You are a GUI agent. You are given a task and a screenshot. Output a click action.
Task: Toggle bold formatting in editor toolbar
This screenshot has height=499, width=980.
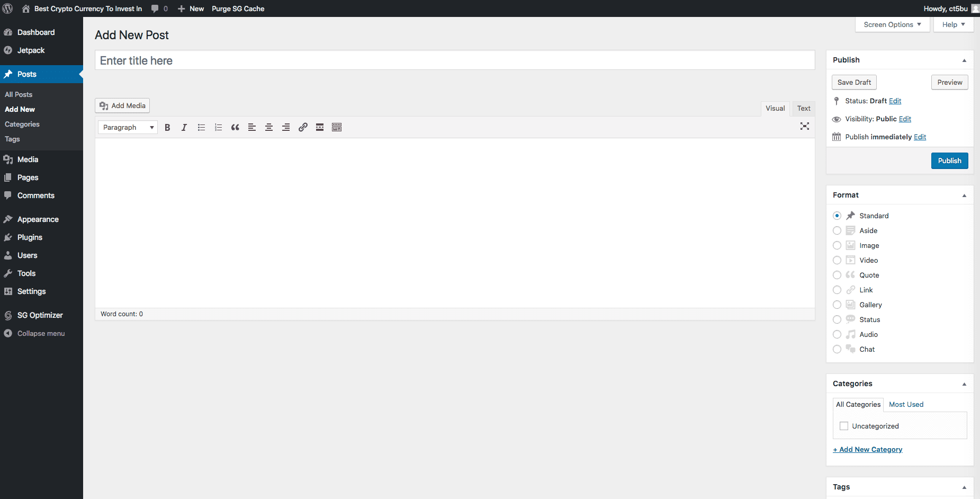click(x=167, y=127)
